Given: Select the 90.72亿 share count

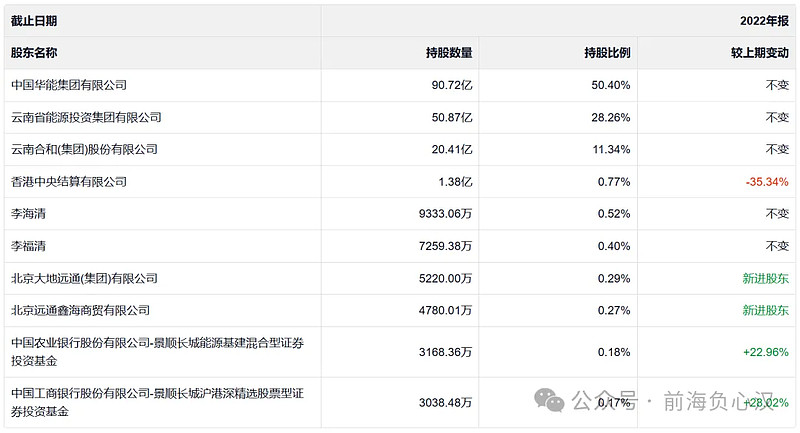Looking at the screenshot, I should click(452, 85).
